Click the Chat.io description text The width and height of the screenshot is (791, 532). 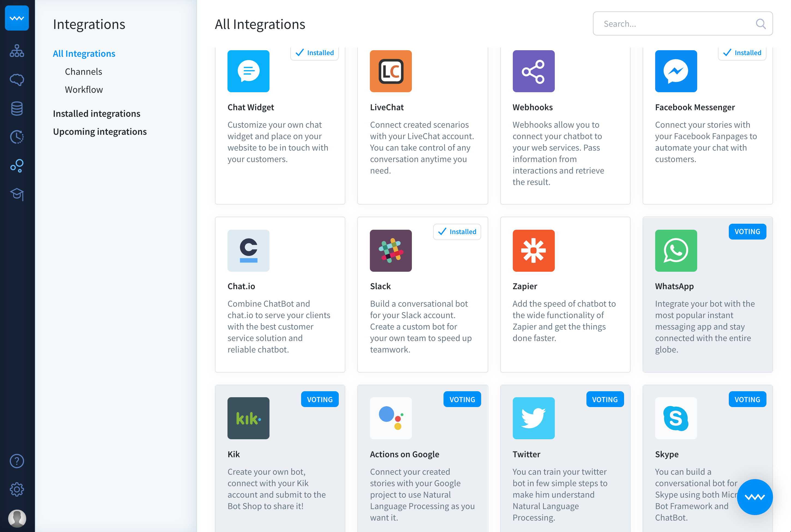tap(279, 326)
